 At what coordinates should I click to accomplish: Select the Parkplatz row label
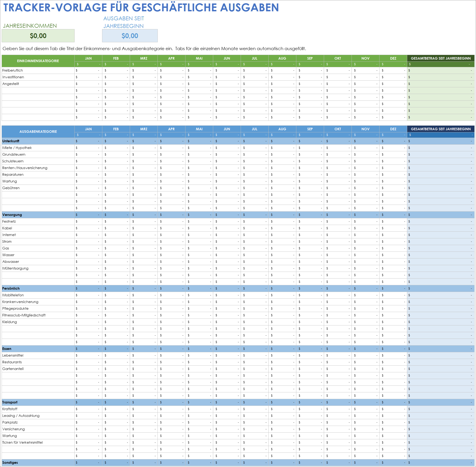coord(38,423)
